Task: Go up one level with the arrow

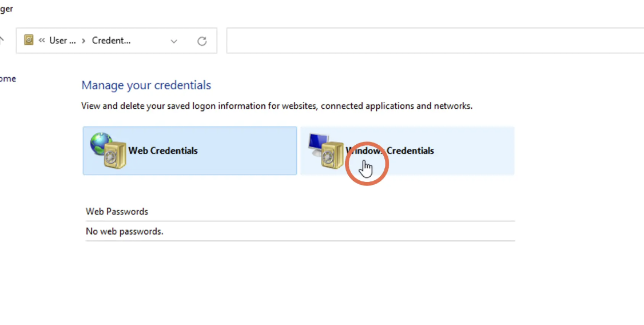Action: (x=2, y=40)
